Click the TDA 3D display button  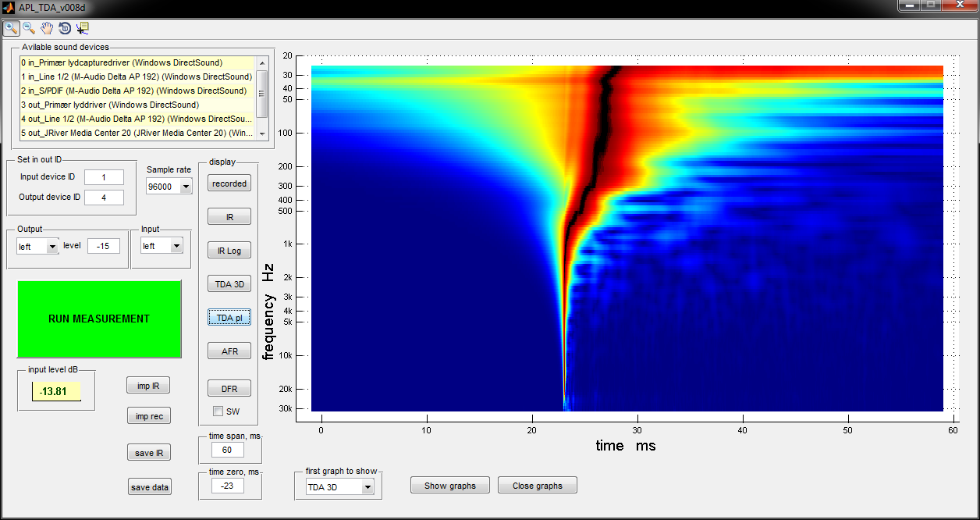(229, 284)
